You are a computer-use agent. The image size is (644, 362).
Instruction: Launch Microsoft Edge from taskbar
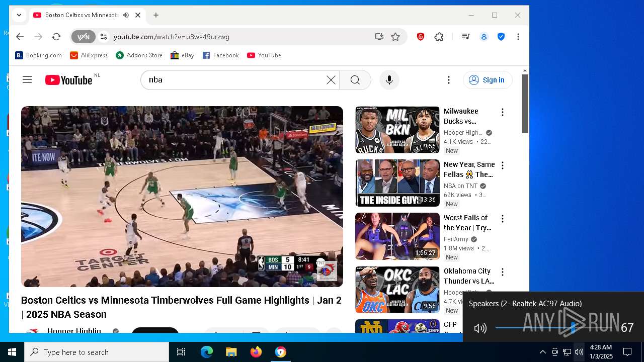click(207, 352)
